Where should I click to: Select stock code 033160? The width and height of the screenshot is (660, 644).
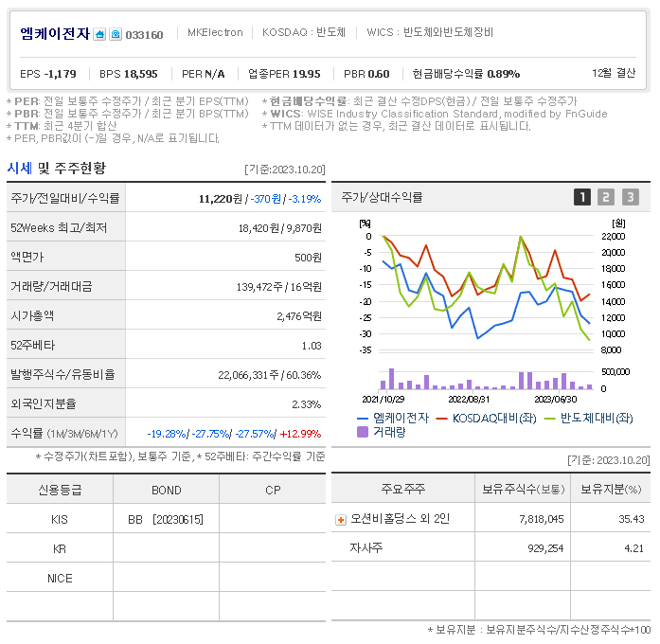(144, 35)
